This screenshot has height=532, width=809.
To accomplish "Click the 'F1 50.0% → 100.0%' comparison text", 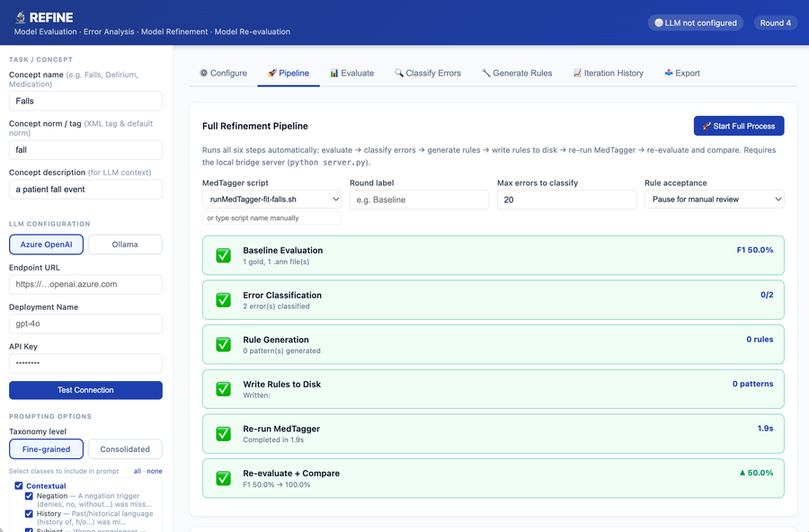I will [x=277, y=484].
